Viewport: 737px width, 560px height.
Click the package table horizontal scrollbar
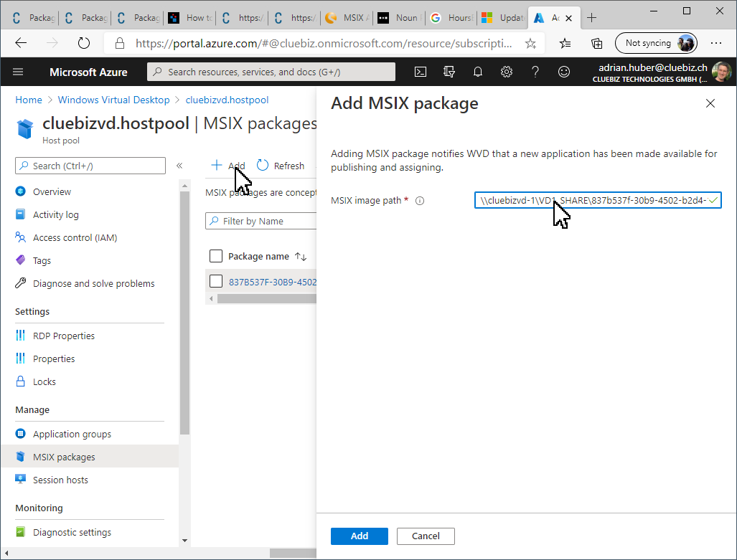coord(266,299)
